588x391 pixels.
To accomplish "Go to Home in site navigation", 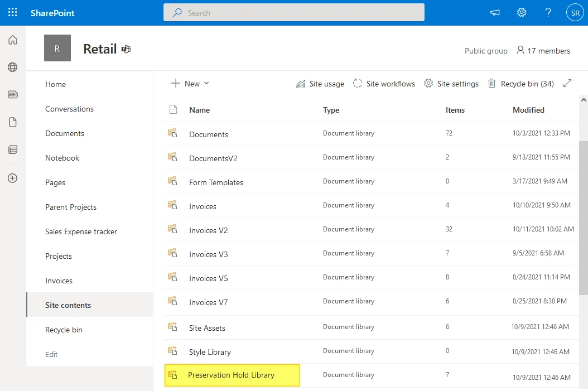I will point(55,84).
